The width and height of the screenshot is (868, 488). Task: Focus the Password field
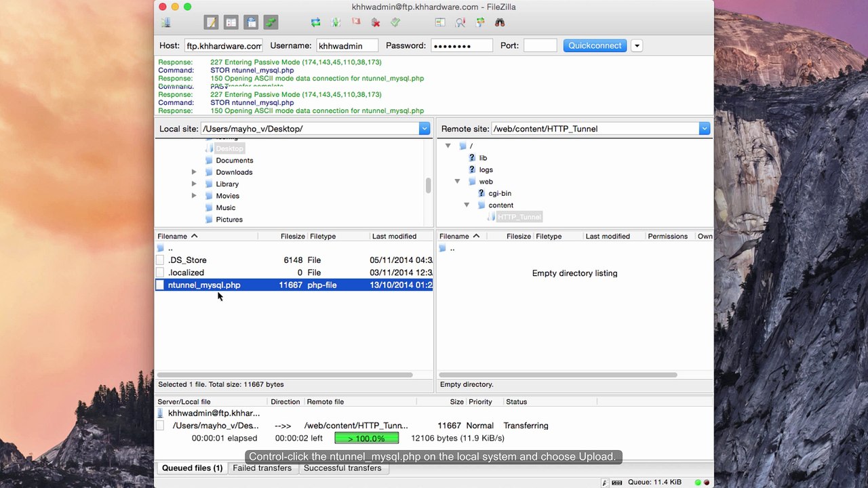pyautogui.click(x=462, y=45)
